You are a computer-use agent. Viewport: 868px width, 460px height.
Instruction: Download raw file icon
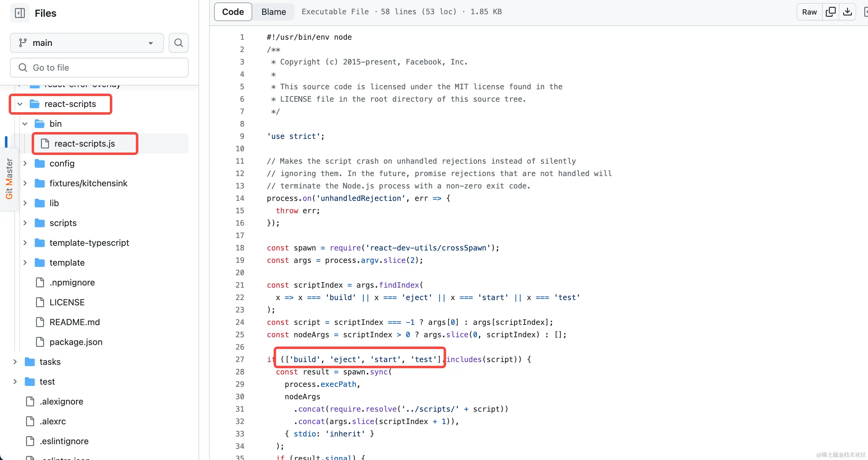pyautogui.click(x=847, y=12)
